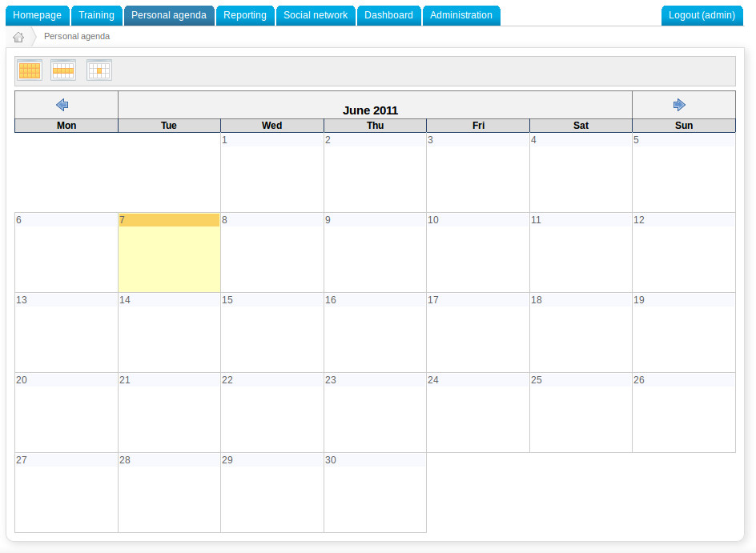Click the Personal agenda breadcrumb link
This screenshot has width=756, height=553.
click(x=77, y=37)
